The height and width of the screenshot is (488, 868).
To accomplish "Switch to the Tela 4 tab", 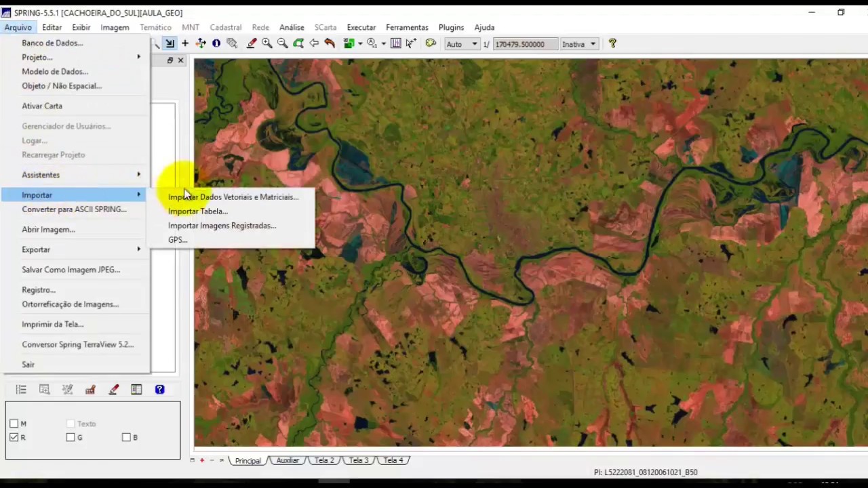I will 393,460.
